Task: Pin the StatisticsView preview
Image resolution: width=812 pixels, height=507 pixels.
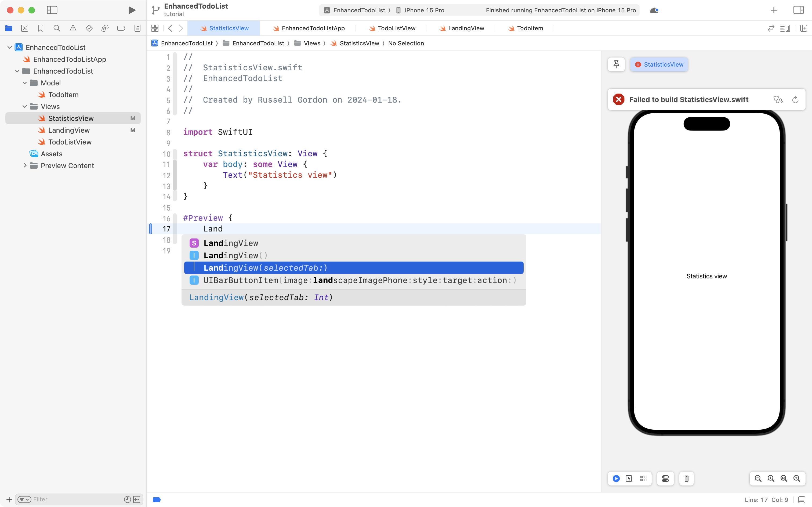Action: pos(616,64)
